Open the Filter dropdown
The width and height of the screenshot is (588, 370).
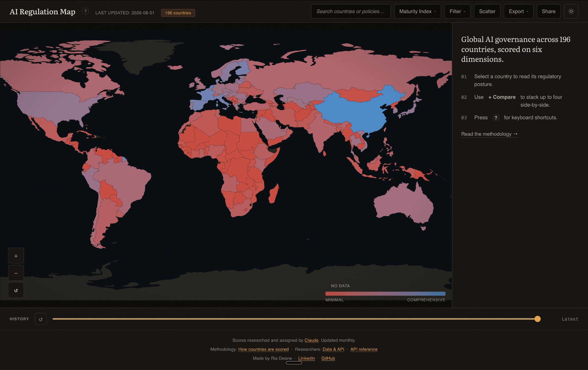click(x=457, y=11)
